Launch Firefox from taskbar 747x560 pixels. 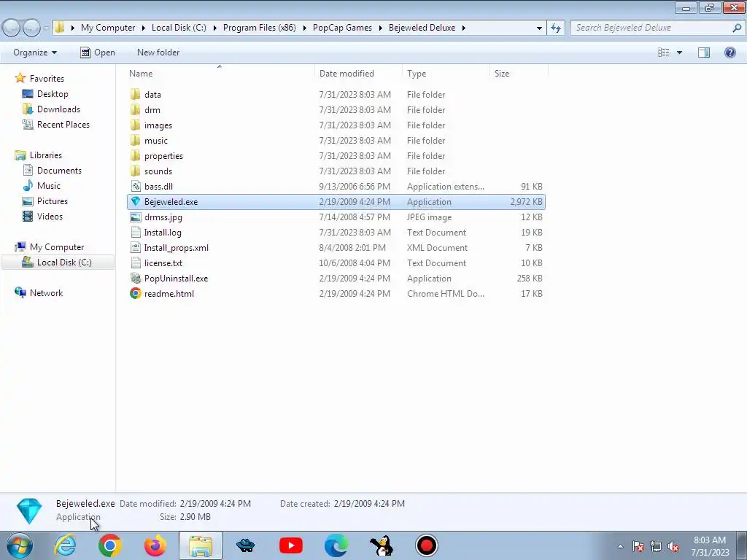(155, 545)
